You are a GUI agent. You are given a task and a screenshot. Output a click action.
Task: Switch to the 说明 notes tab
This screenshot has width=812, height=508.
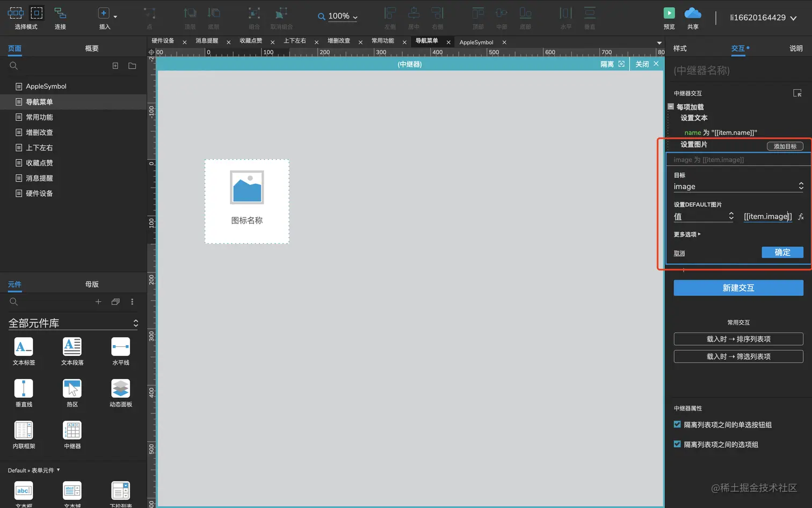796,48
